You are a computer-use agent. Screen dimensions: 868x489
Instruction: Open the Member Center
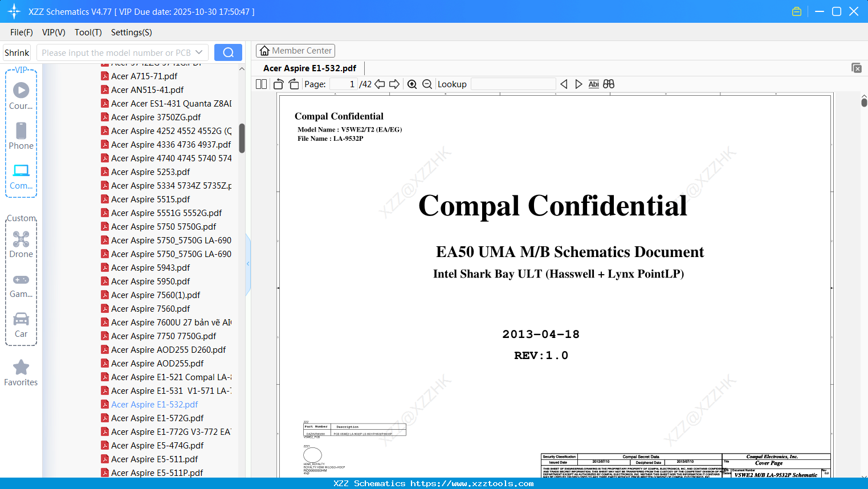295,51
